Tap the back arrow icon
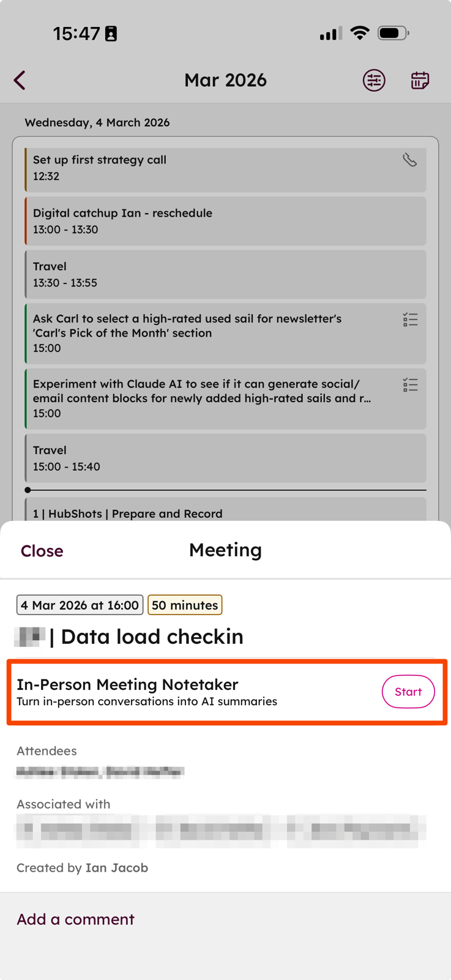Viewport: 451px width, 980px height. click(20, 80)
